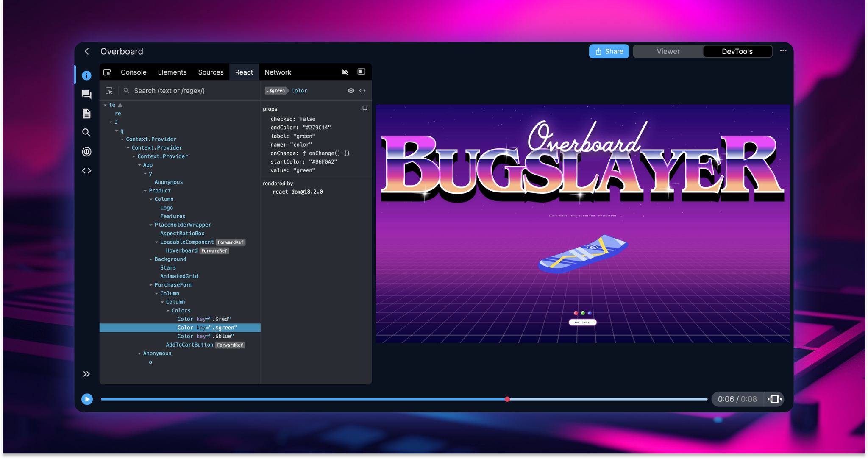Click the Add to Cart button in the video

583,323
